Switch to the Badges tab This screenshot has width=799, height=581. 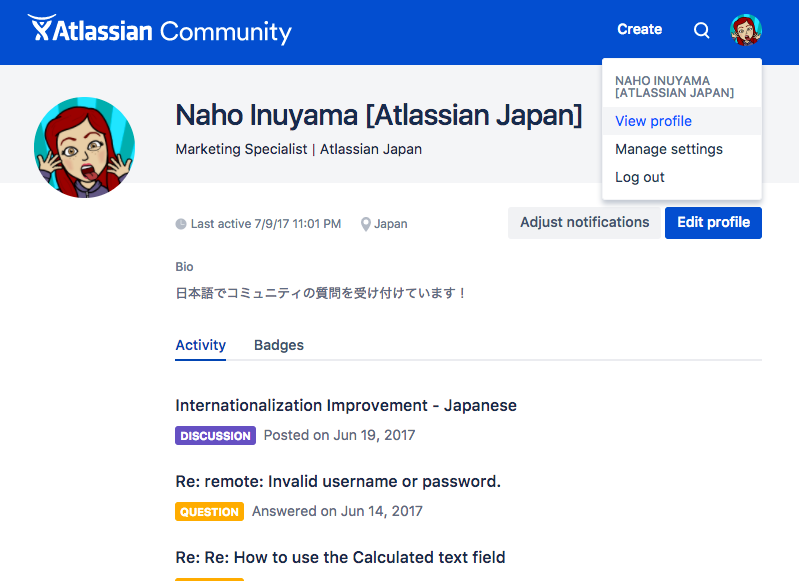[x=279, y=346]
